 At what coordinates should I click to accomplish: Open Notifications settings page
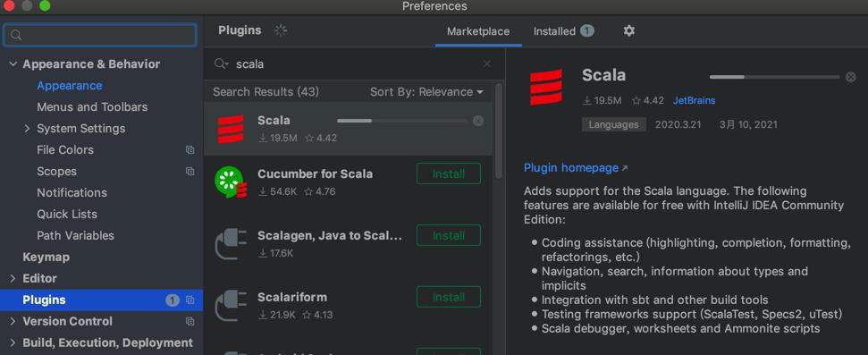[72, 193]
